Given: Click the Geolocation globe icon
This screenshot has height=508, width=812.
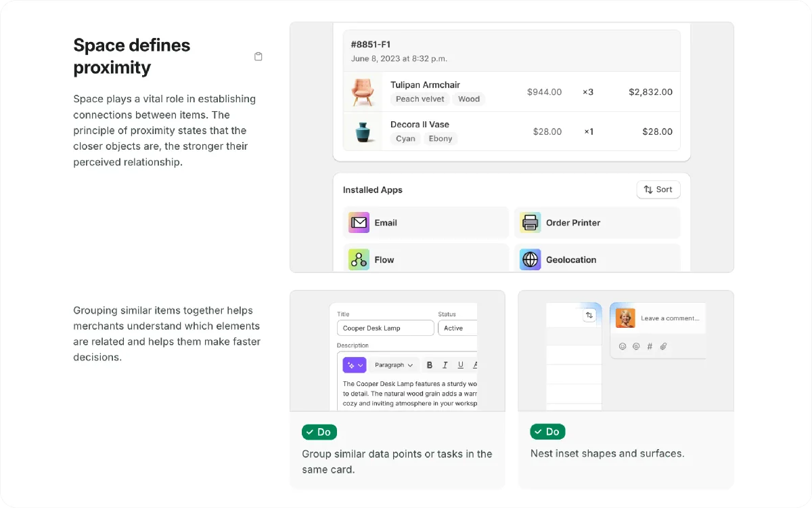Looking at the screenshot, I should pyautogui.click(x=531, y=259).
